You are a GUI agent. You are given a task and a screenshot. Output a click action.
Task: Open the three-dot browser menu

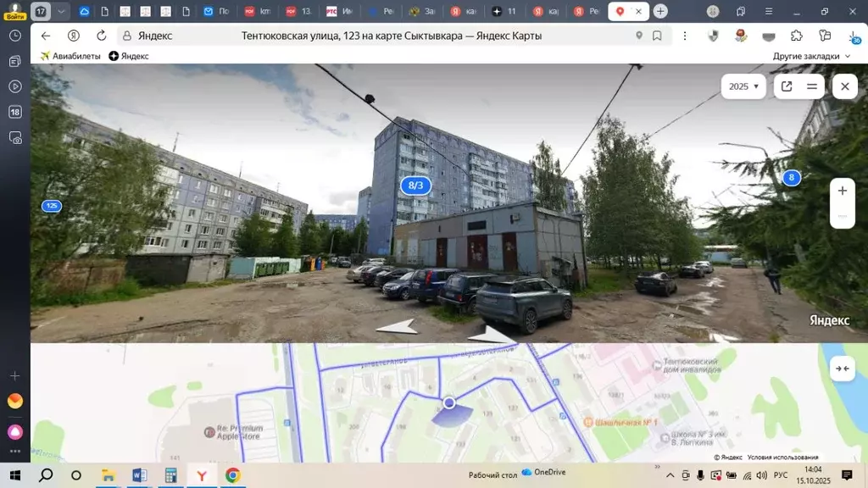684,37
